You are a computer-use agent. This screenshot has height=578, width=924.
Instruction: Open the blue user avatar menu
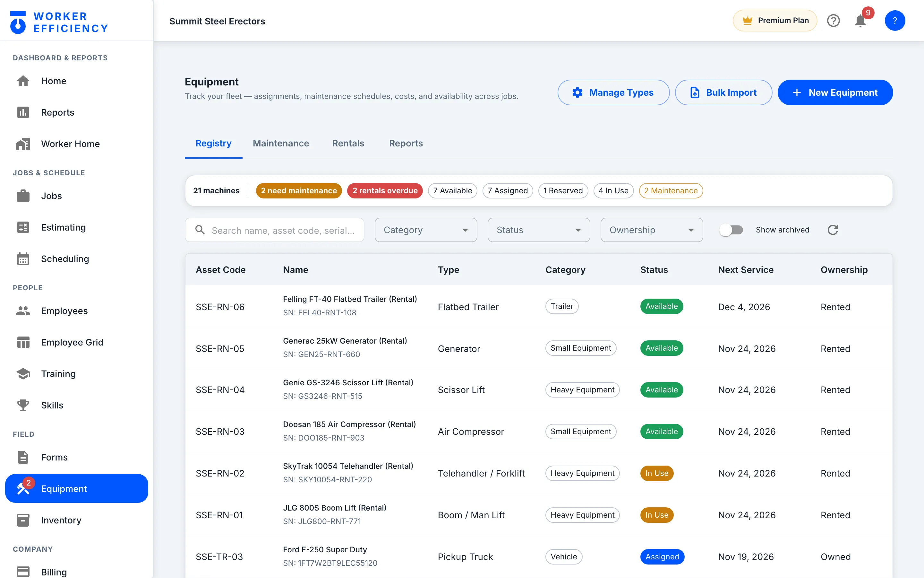pos(894,21)
